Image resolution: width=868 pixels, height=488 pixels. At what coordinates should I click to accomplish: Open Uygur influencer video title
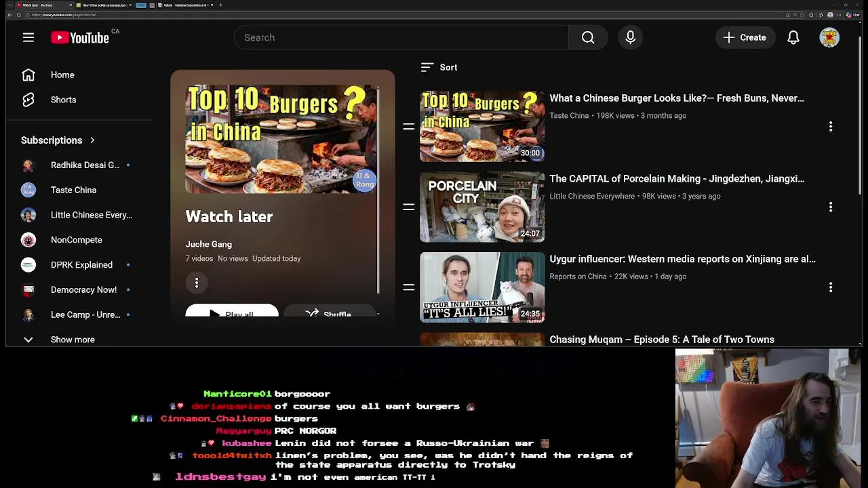[682, 259]
